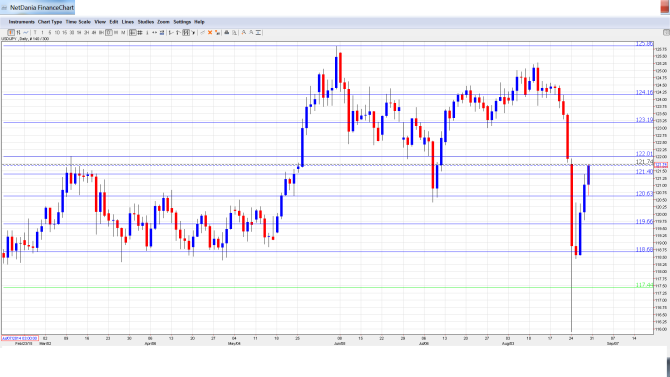This screenshot has height=377, width=670.
Task: Click the USD/JPY Daily chart title text
Action: pyautogui.click(x=25, y=39)
